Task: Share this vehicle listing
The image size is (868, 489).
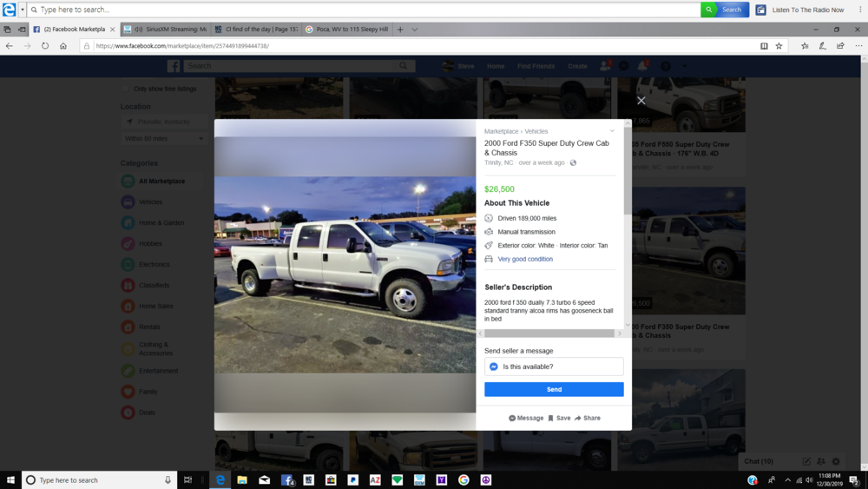Action: point(588,418)
